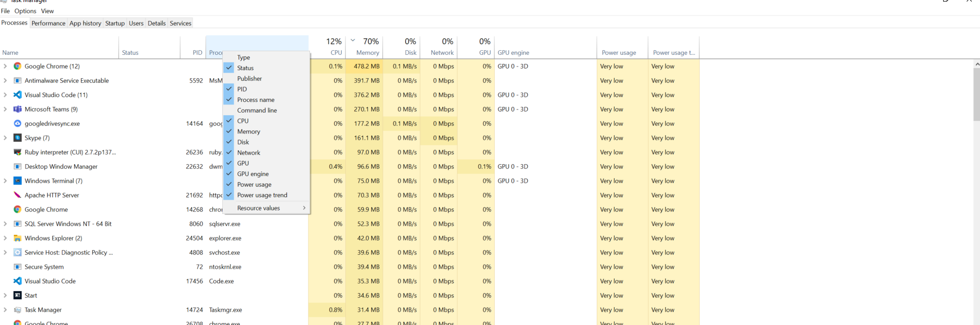
Task: Click the vertical scrollbar thumb
Action: (x=976, y=94)
